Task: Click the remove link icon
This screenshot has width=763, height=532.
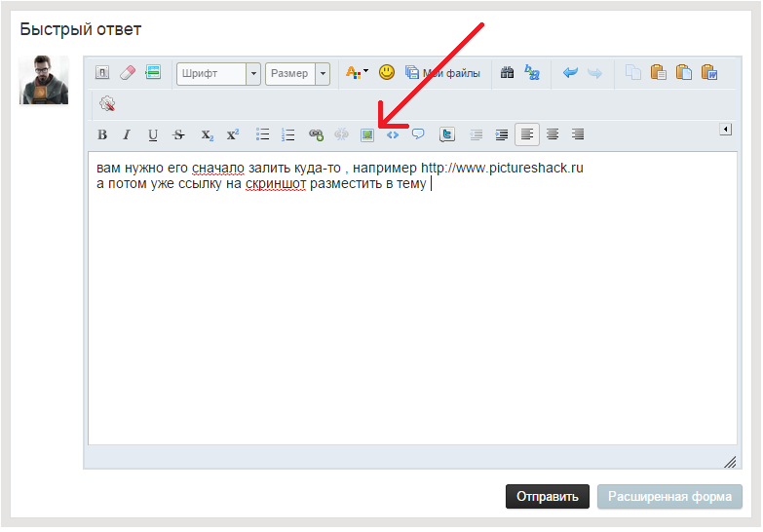Action: click(342, 134)
